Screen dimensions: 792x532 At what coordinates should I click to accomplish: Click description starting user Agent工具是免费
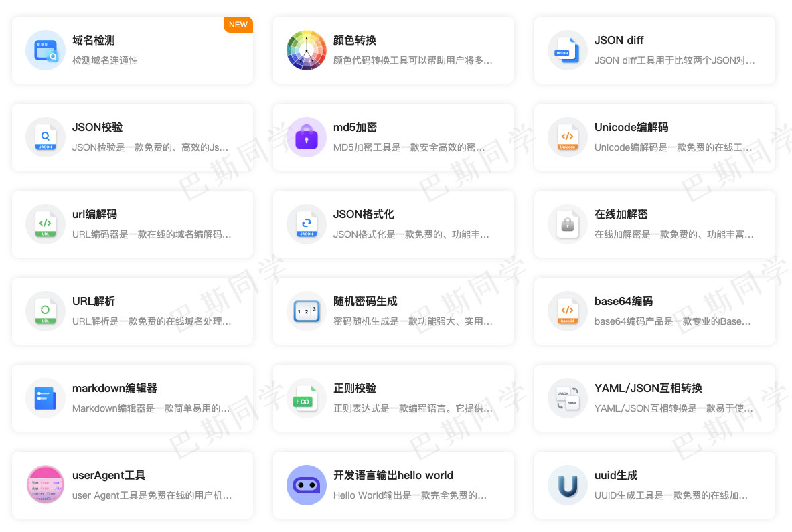[x=152, y=495]
